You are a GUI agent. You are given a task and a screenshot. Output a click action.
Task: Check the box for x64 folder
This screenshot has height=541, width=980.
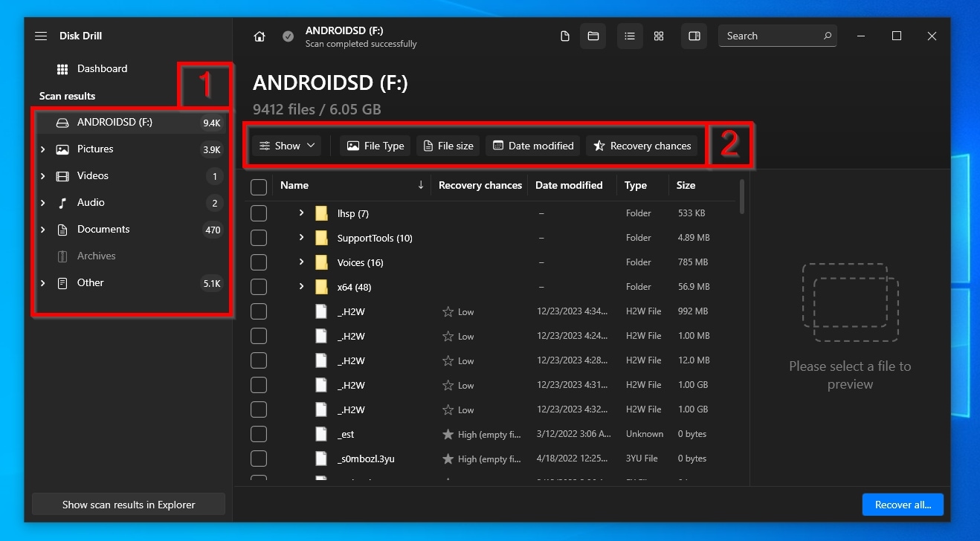pos(259,287)
